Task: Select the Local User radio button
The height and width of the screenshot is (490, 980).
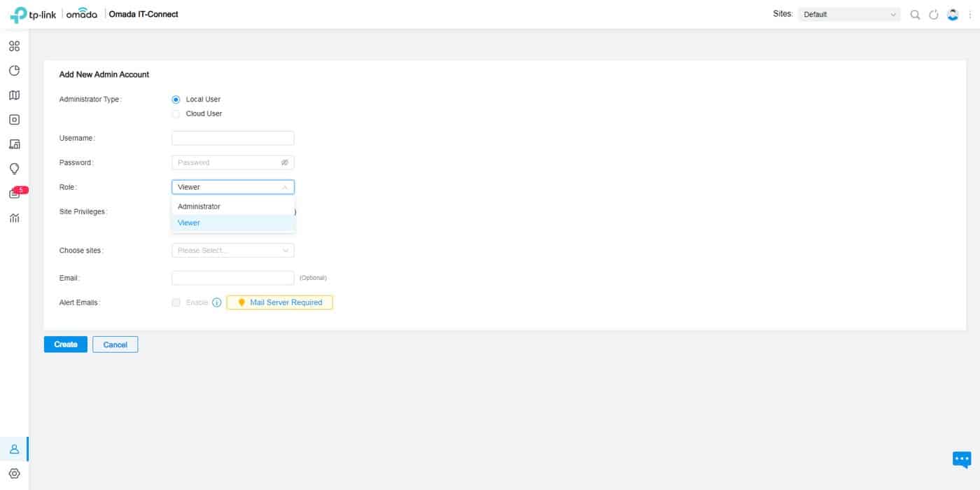Action: 176,99
